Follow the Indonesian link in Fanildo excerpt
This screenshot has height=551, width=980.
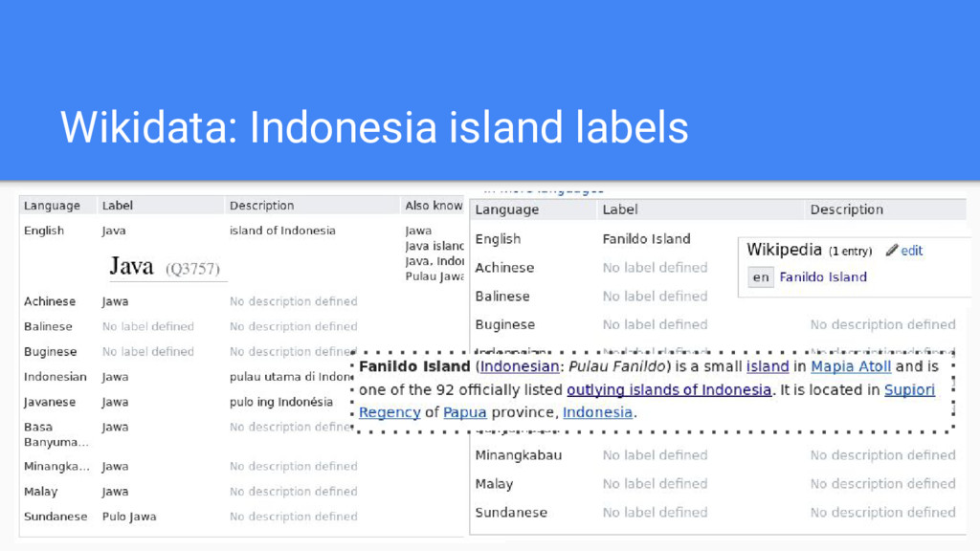click(520, 366)
